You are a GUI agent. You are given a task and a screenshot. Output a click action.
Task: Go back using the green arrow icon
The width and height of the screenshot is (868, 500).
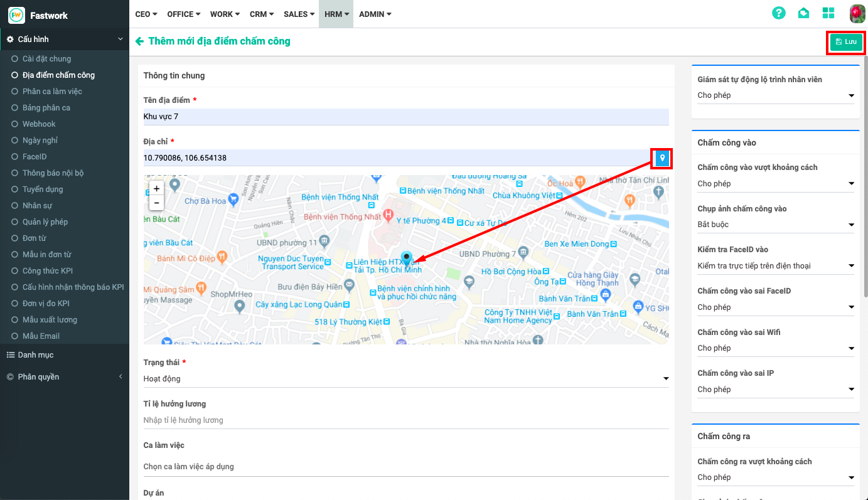click(139, 41)
